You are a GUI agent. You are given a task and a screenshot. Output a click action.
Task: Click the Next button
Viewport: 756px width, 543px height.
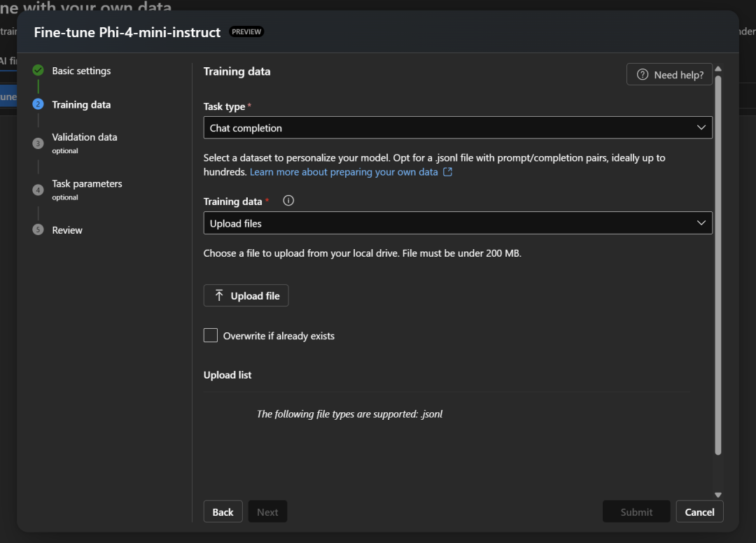(x=267, y=512)
